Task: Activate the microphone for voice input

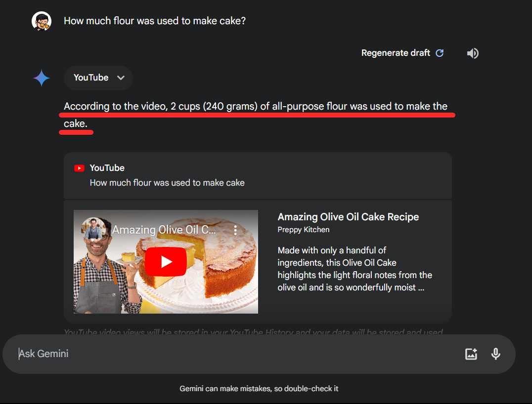Action: pos(495,354)
